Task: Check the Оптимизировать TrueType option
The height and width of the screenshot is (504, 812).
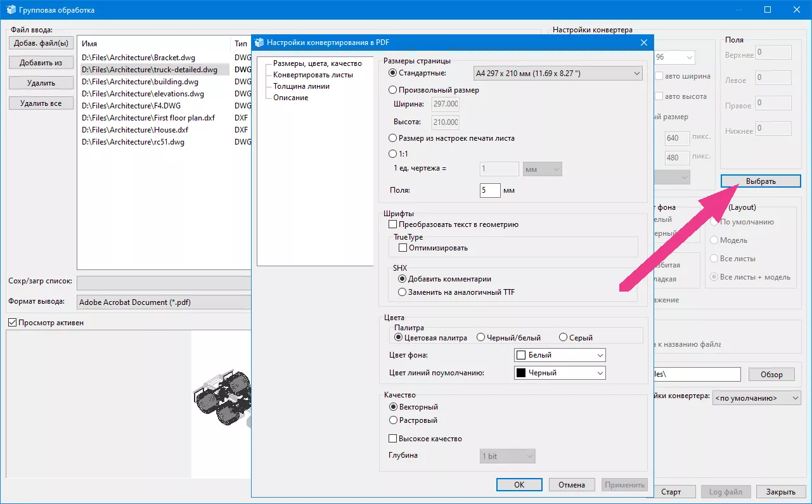Action: 403,248
